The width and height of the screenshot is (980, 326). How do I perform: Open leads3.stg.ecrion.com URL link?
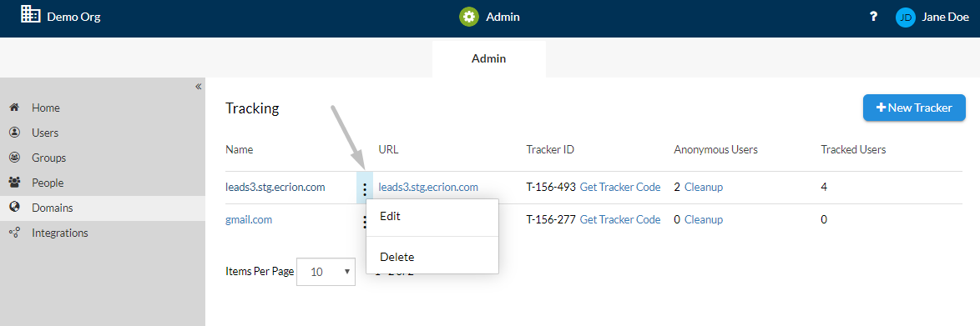pyautogui.click(x=428, y=187)
